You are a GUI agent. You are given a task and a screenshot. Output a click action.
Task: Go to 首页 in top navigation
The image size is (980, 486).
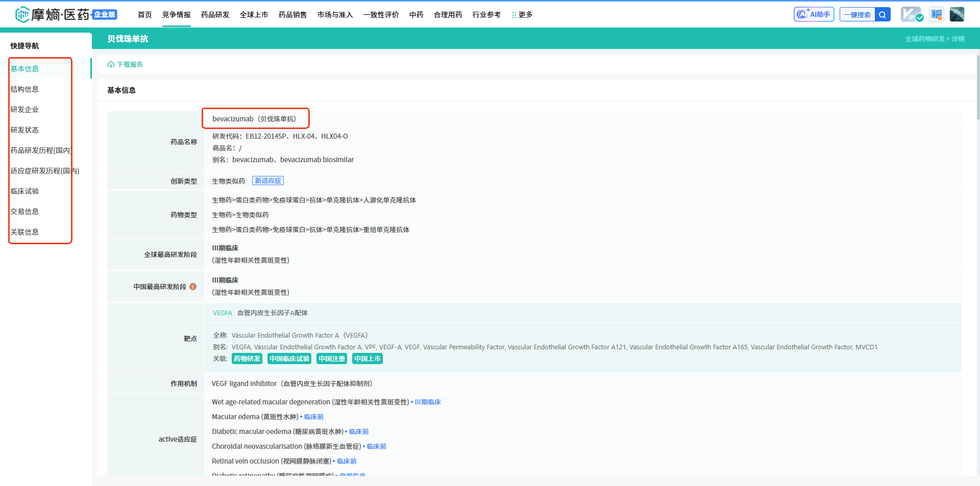pyautogui.click(x=145, y=15)
